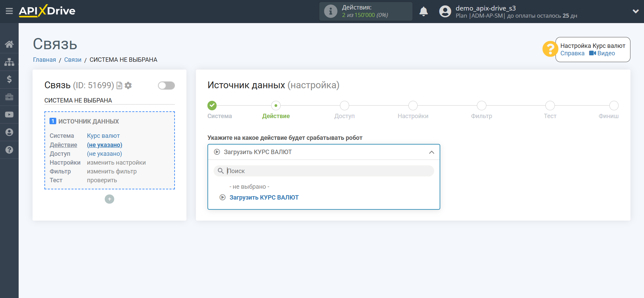644x298 pixels.
Task: Select the '- не выбрано -' option
Action: click(x=249, y=187)
